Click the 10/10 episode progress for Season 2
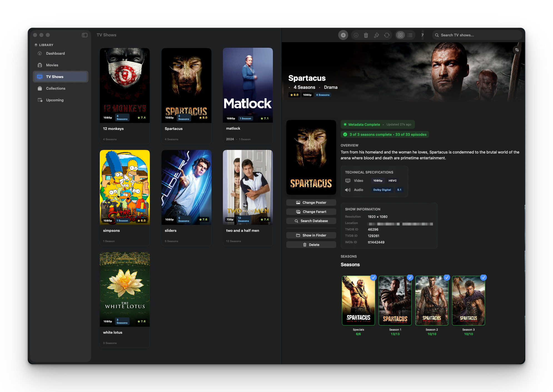The height and width of the screenshot is (392, 553). pos(432,334)
